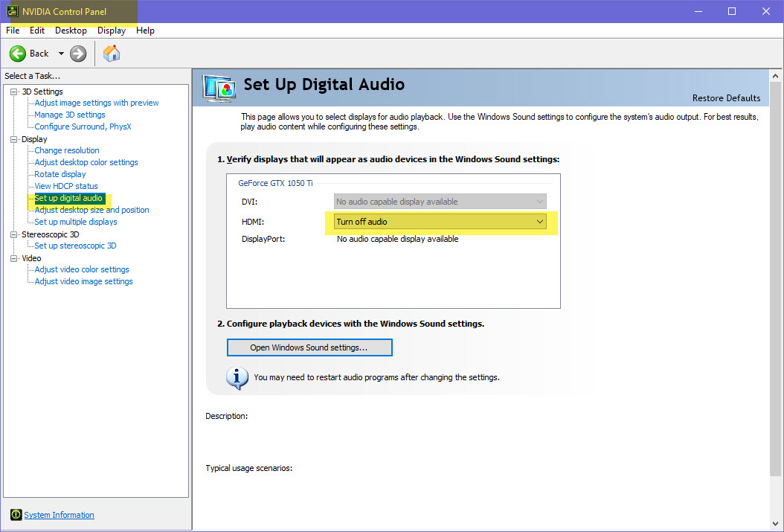Select Set up digital audio
Image resolution: width=784 pixels, height=532 pixels.
[68, 198]
